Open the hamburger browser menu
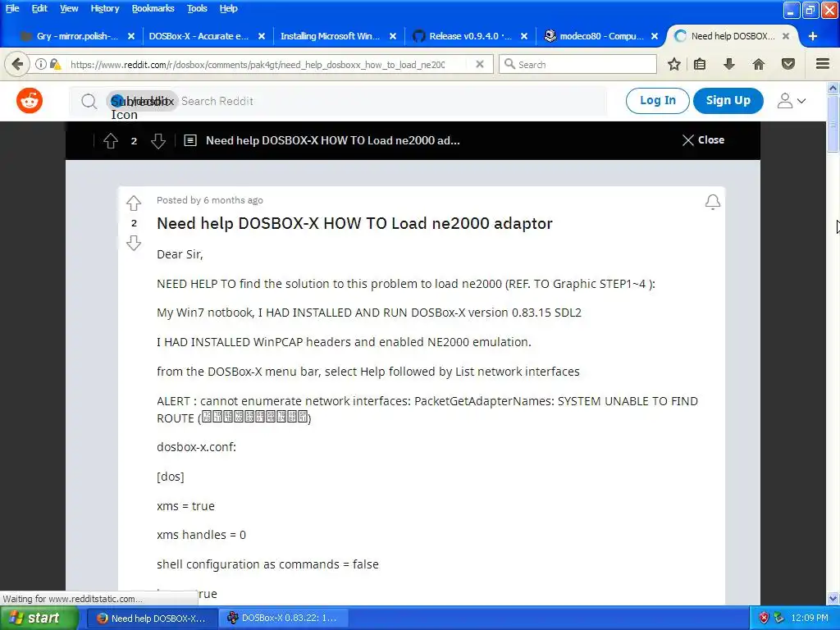Screen dimensions: 840x630 (823, 64)
